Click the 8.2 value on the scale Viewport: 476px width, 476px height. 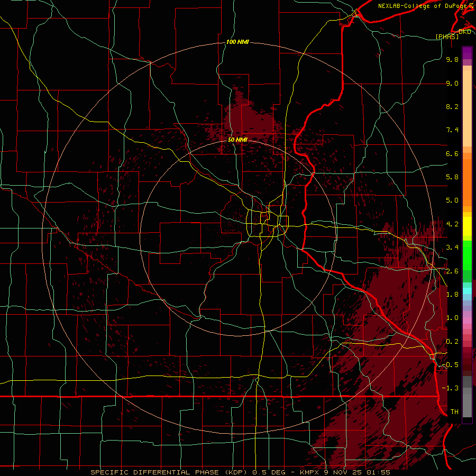pos(452,106)
